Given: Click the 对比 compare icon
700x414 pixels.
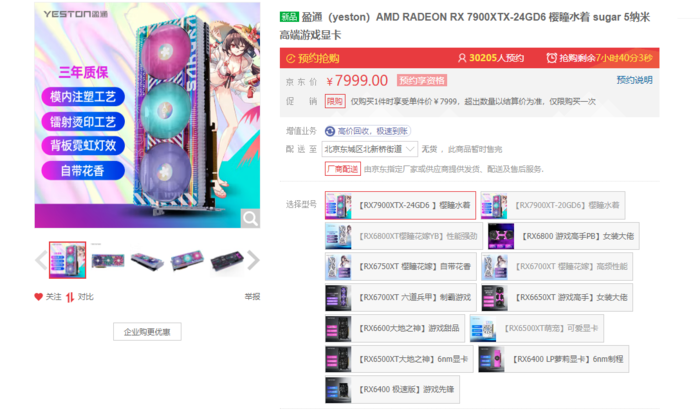Looking at the screenshot, I should 70,297.
